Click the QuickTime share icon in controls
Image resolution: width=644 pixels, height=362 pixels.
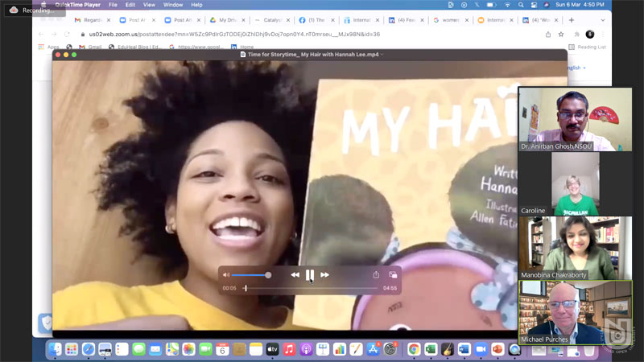(x=376, y=274)
